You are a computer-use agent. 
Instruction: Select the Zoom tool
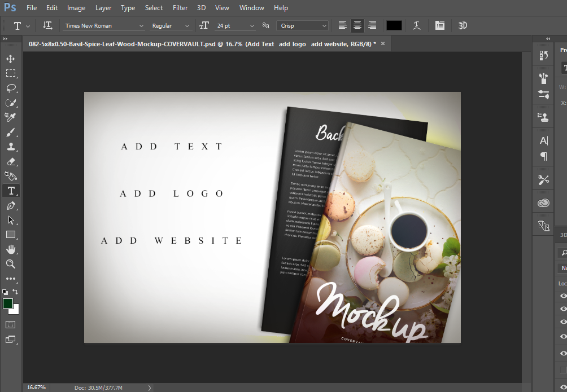click(x=11, y=264)
